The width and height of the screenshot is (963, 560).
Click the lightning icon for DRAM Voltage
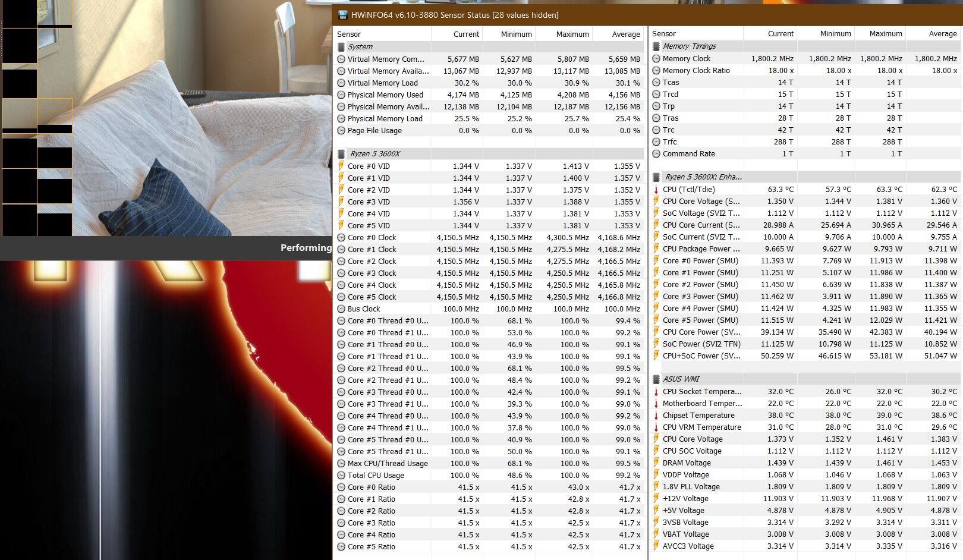click(656, 463)
